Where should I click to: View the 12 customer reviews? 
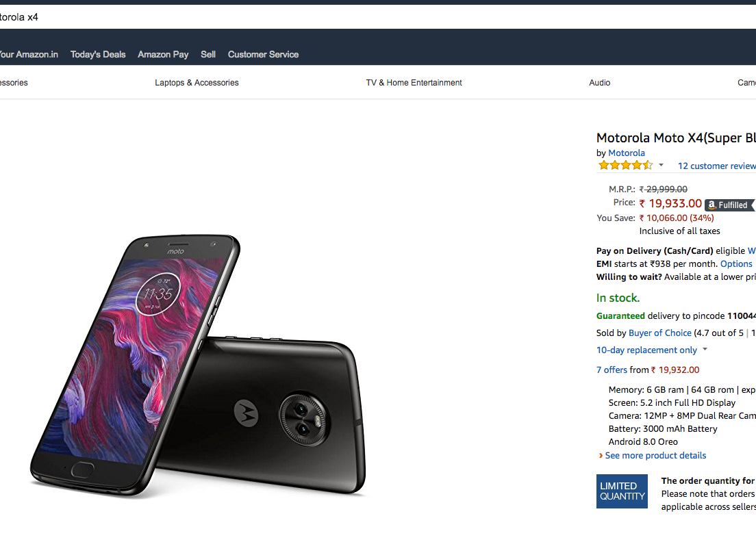(716, 166)
